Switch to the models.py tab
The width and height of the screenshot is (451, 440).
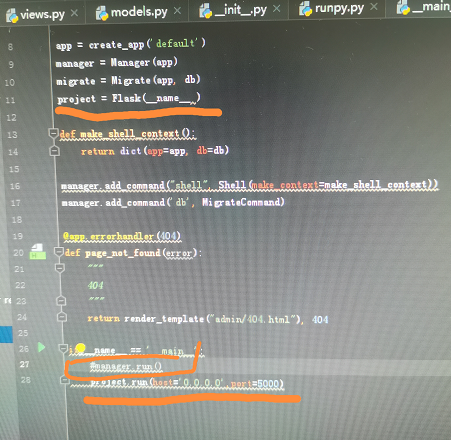click(139, 13)
